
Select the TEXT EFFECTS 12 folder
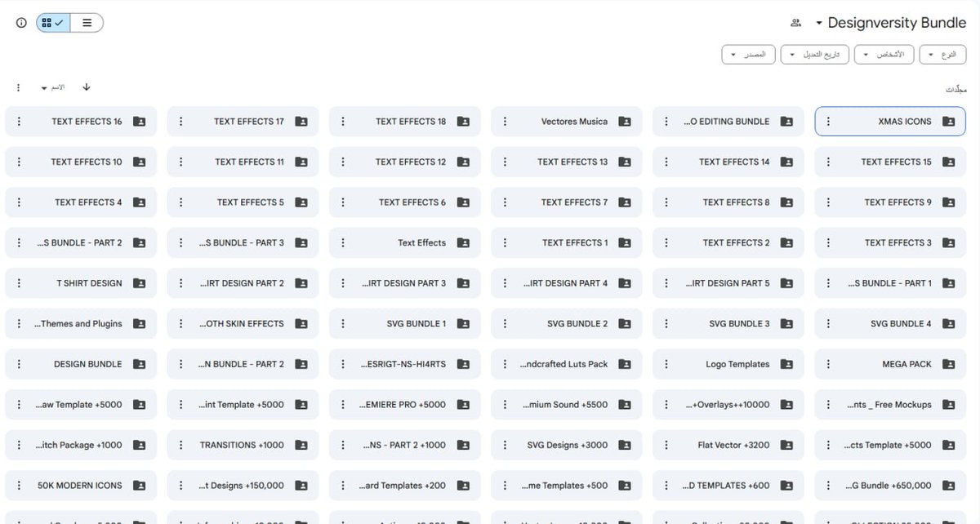tap(405, 162)
